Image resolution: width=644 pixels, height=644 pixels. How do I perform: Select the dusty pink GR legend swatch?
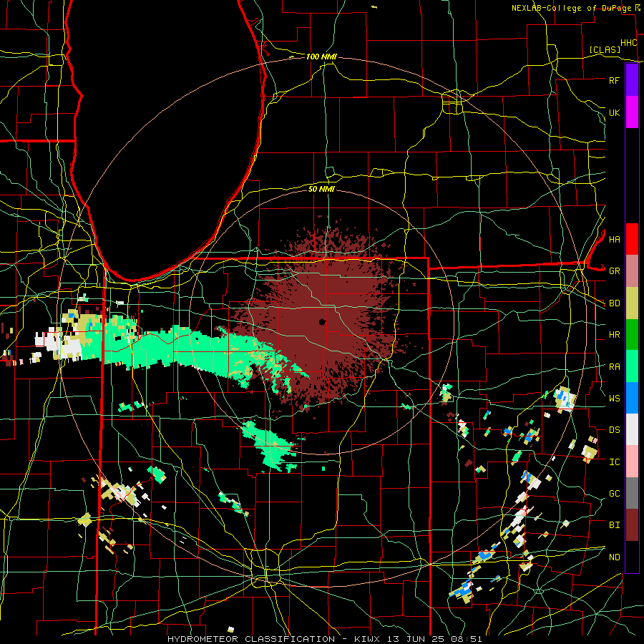click(632, 270)
